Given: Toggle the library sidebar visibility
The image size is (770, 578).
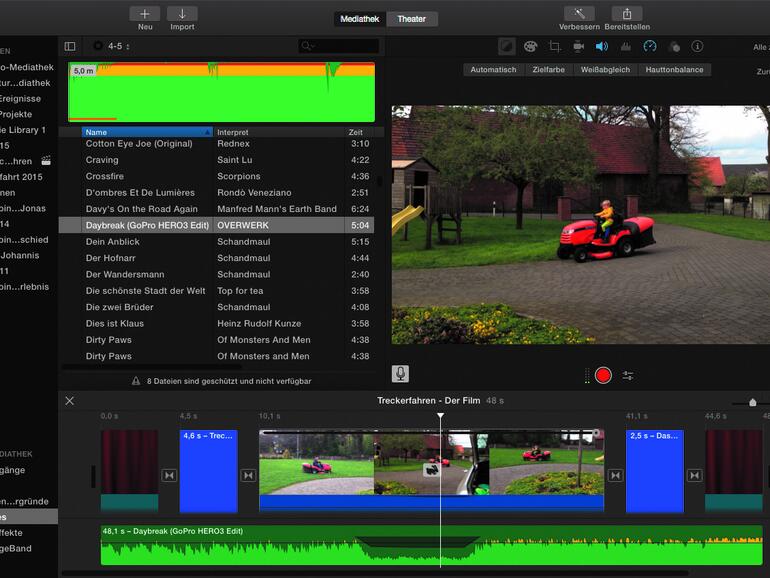Looking at the screenshot, I should pyautogui.click(x=70, y=46).
